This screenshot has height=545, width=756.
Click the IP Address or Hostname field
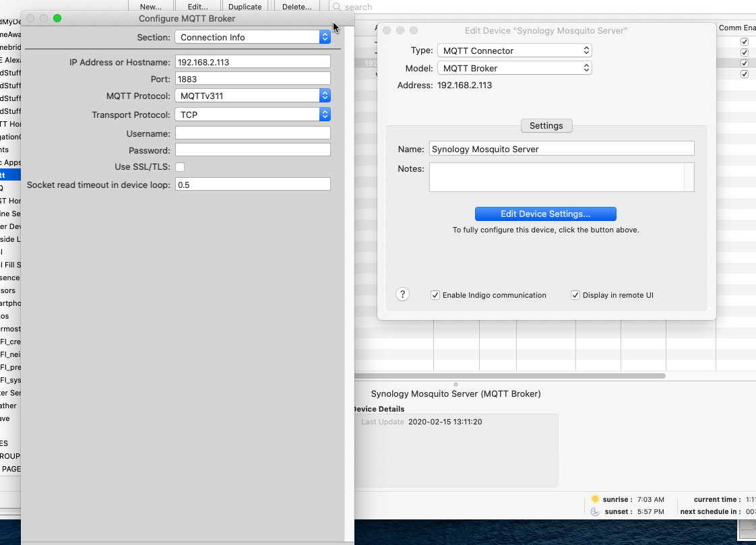click(253, 62)
